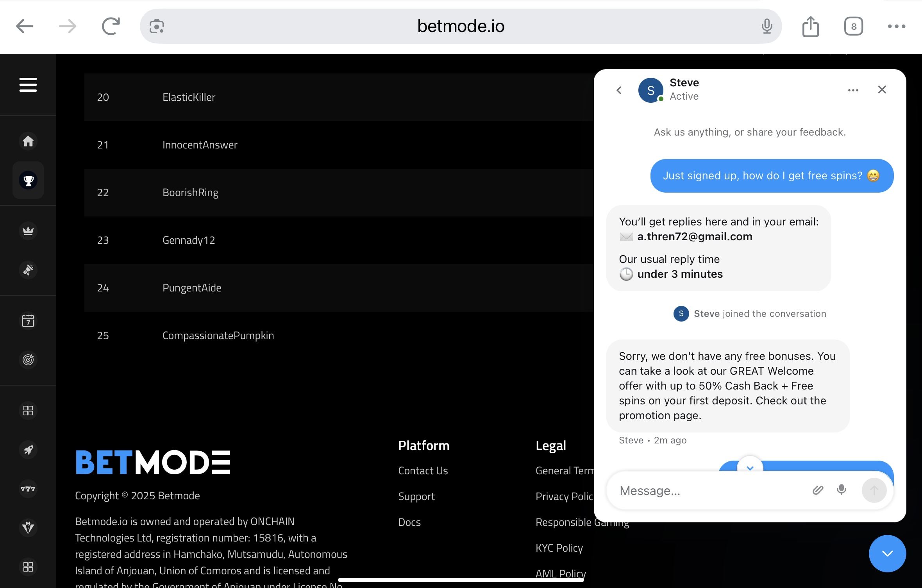Open the rocket game sidebar icon
This screenshot has width=922, height=588.
[x=28, y=450]
